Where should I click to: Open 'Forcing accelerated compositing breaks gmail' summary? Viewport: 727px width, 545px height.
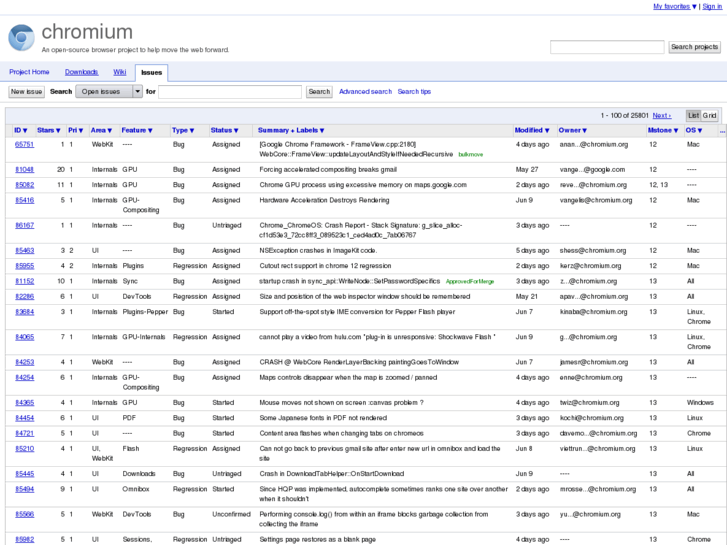point(328,170)
